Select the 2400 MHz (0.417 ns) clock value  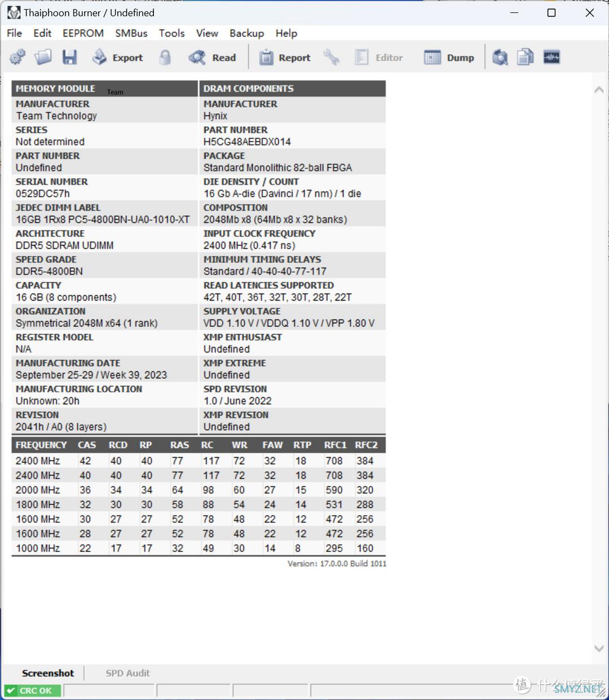pos(249,246)
